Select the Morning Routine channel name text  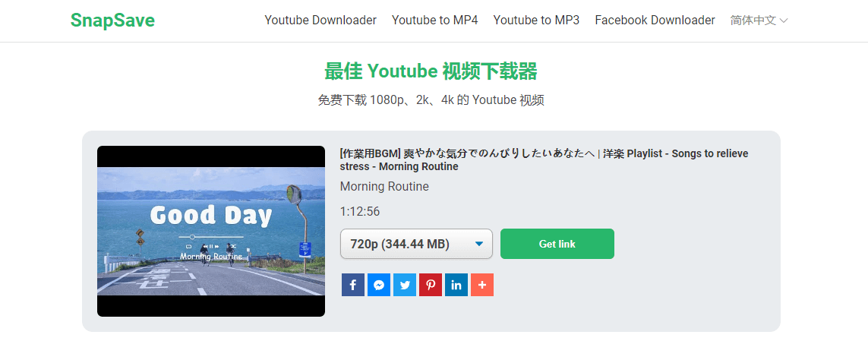(384, 187)
